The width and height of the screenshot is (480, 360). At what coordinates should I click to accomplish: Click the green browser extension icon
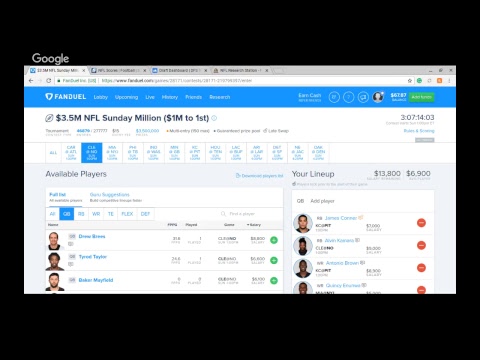pos(419,81)
